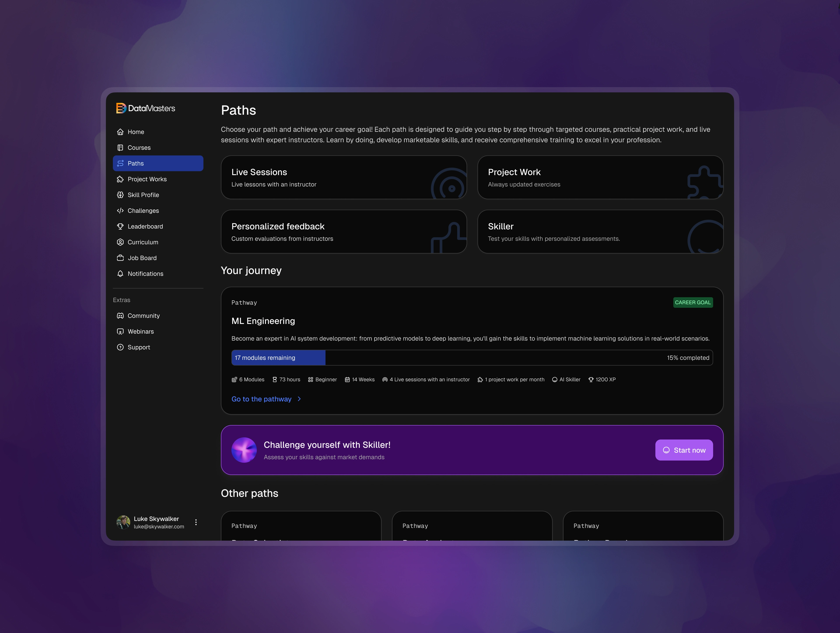Click Luke Skywalker's profile avatar
This screenshot has height=633, width=840.
(x=123, y=522)
